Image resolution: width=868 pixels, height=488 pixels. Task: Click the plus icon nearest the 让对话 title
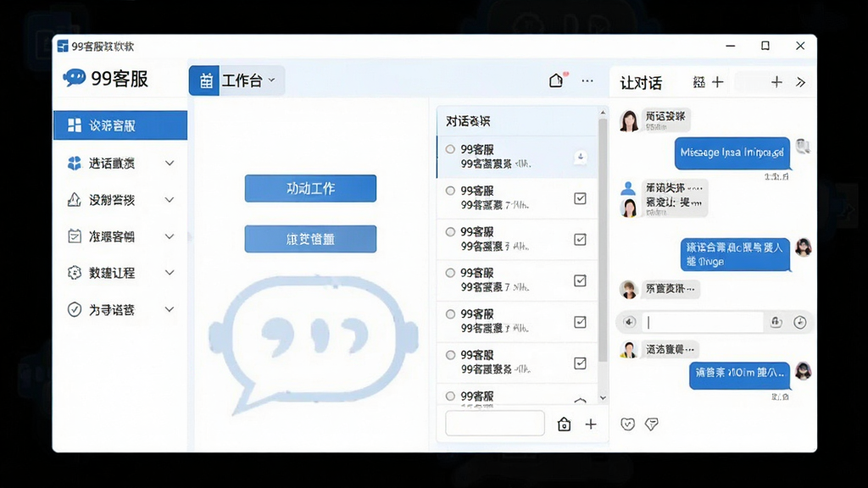(718, 82)
